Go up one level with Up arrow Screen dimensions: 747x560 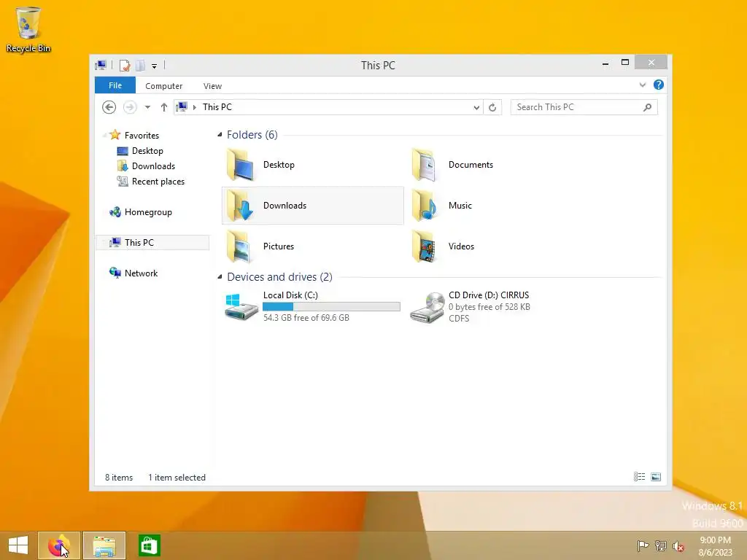(164, 107)
